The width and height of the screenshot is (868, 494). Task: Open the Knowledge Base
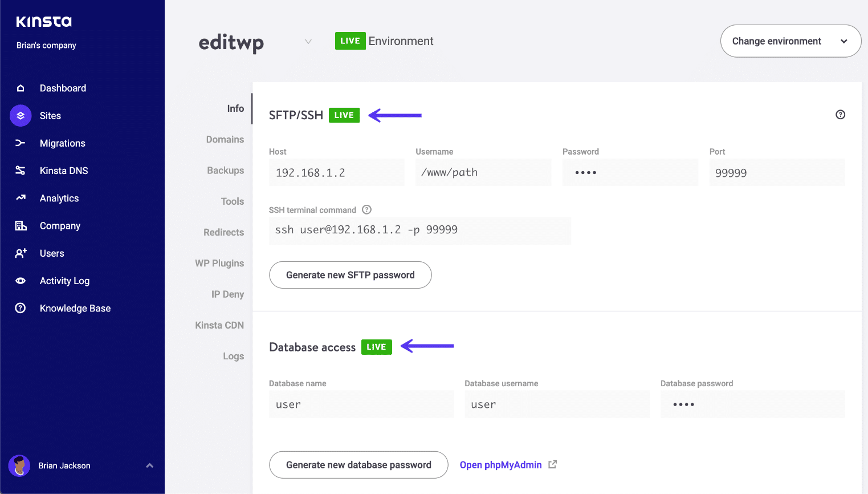tap(75, 308)
